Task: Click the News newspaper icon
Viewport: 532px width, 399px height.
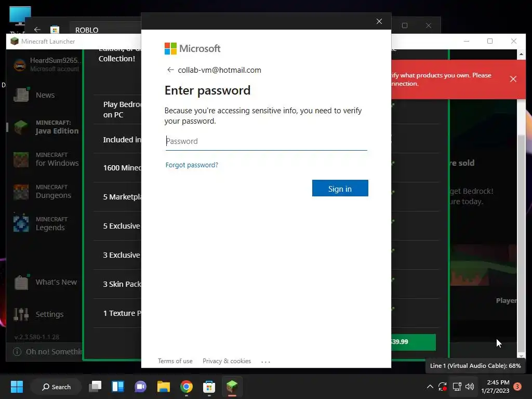Action: pos(21,95)
